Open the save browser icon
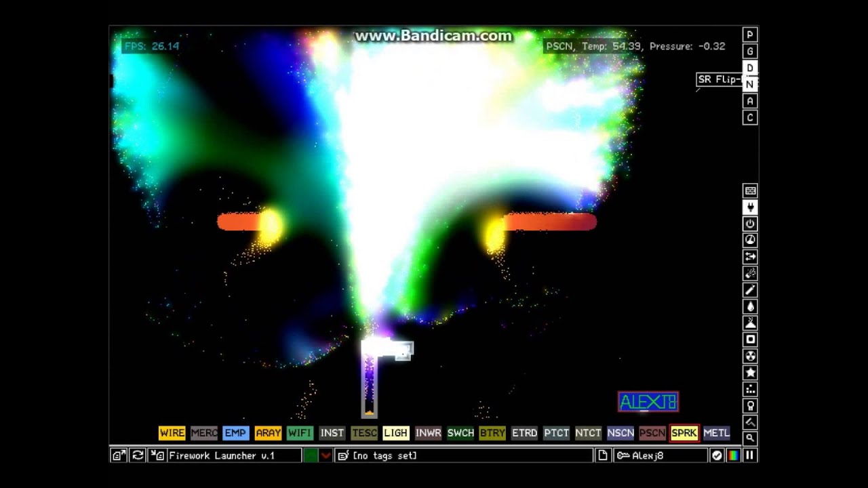 pyautogui.click(x=119, y=455)
